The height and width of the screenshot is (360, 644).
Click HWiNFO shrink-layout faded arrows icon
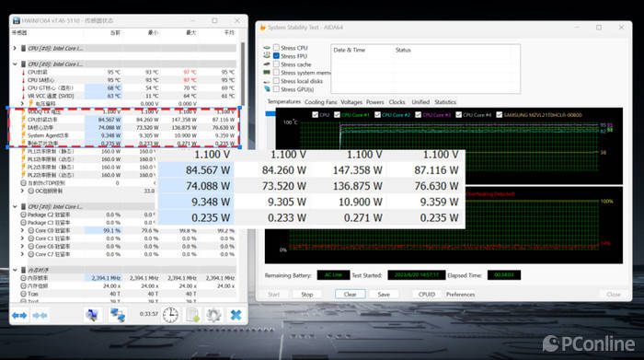40,315
